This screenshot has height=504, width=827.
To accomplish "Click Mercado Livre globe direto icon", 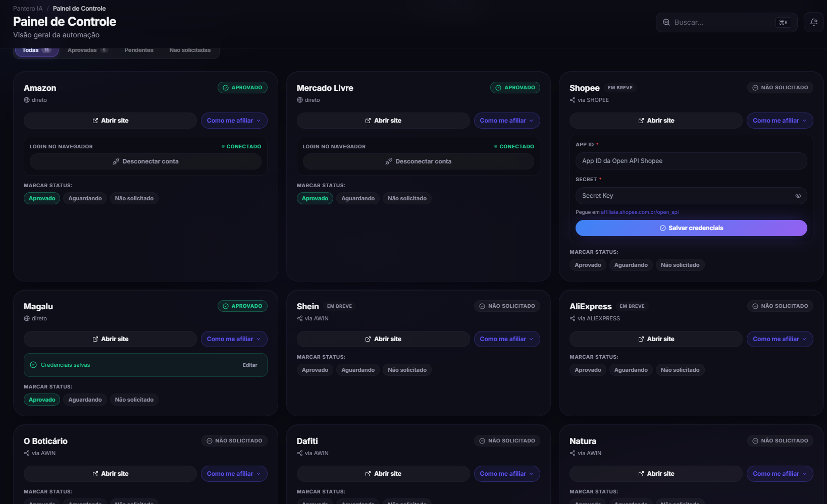I will [300, 100].
